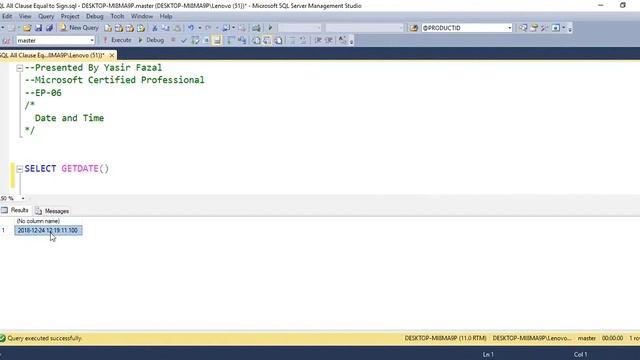Navigate backward in the editor

coord(226,28)
